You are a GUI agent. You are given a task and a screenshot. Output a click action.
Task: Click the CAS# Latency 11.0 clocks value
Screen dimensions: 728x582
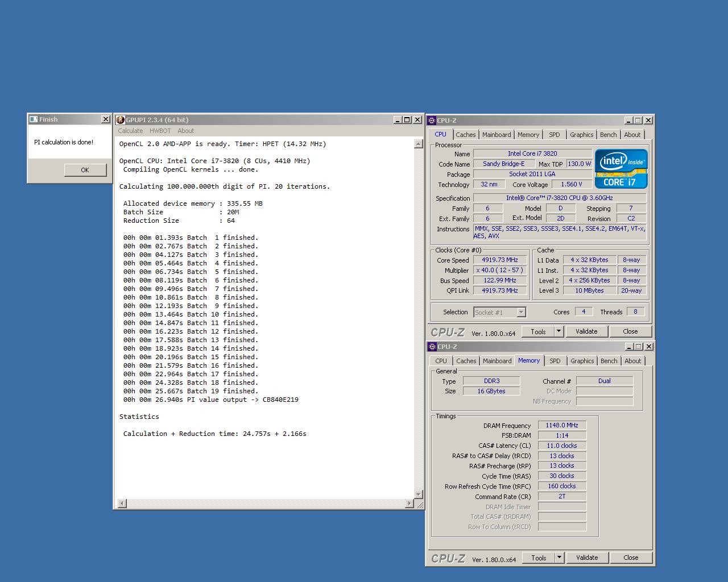562,446
